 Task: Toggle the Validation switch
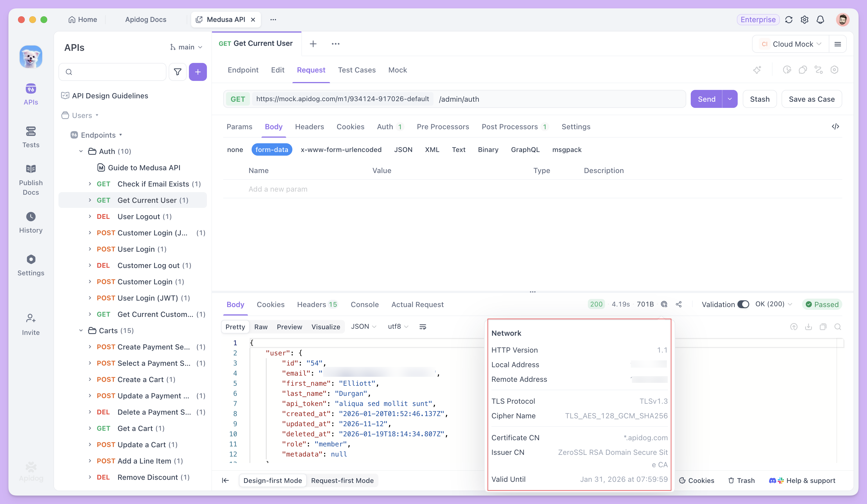[x=743, y=304]
